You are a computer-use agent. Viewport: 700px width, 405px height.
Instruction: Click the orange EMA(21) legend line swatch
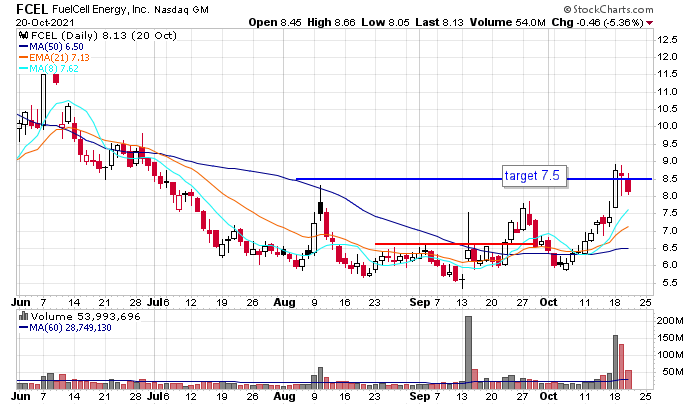click(x=24, y=58)
